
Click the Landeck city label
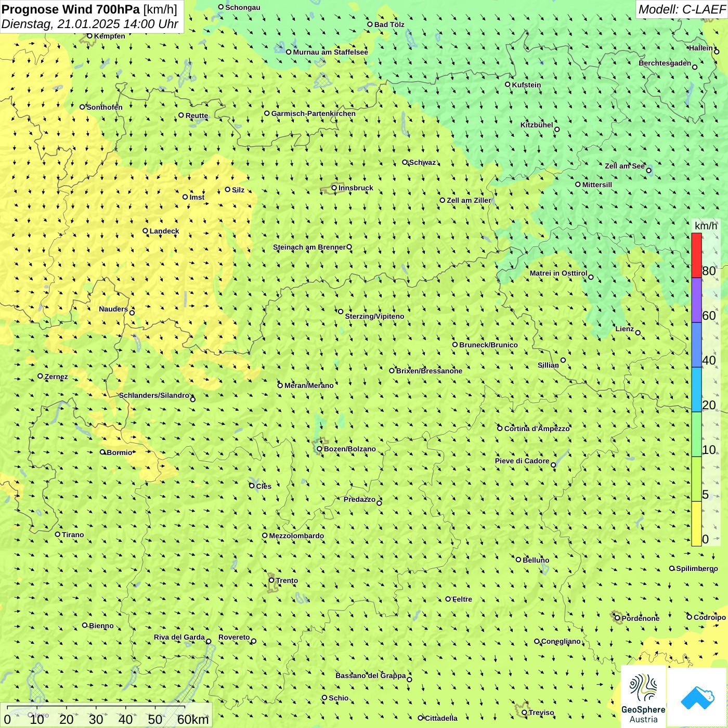click(164, 231)
